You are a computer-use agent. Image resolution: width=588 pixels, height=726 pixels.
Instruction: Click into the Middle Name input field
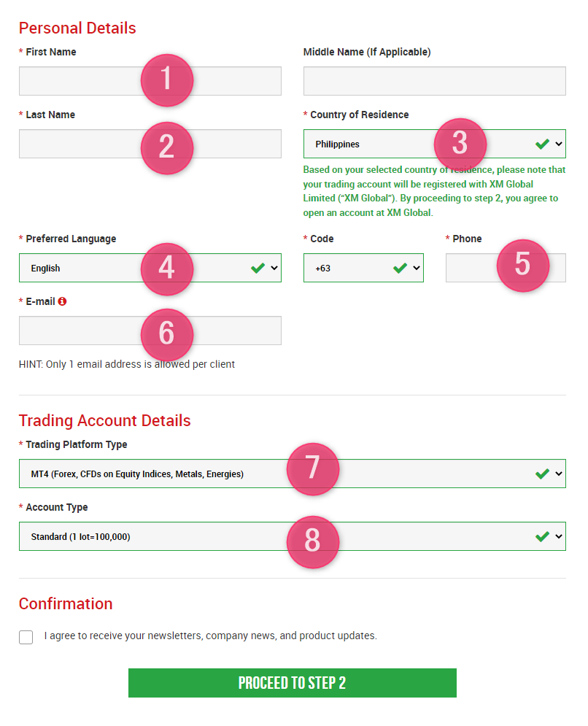tap(434, 81)
